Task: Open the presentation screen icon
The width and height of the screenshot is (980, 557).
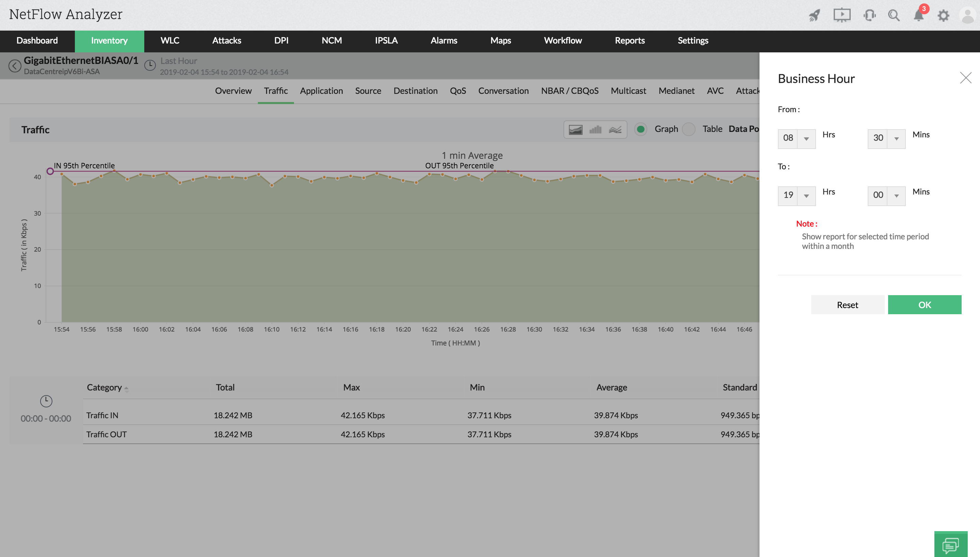Action: pyautogui.click(x=842, y=15)
